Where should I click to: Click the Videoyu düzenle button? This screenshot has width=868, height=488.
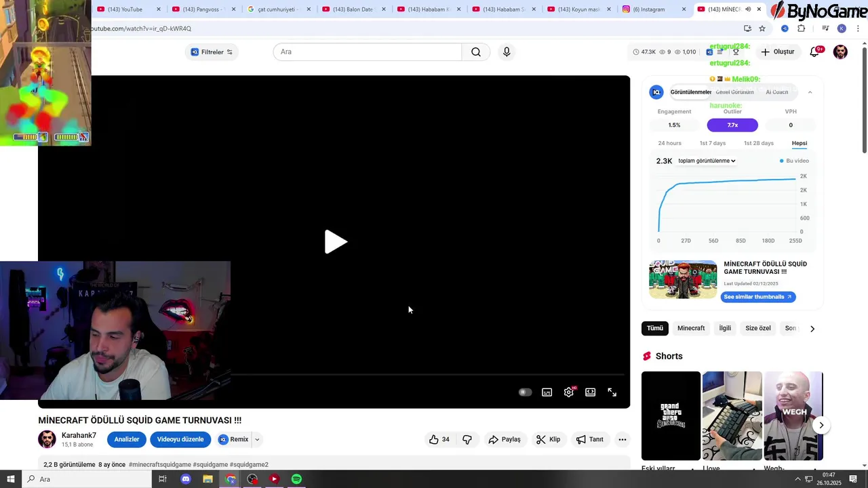[180, 439]
